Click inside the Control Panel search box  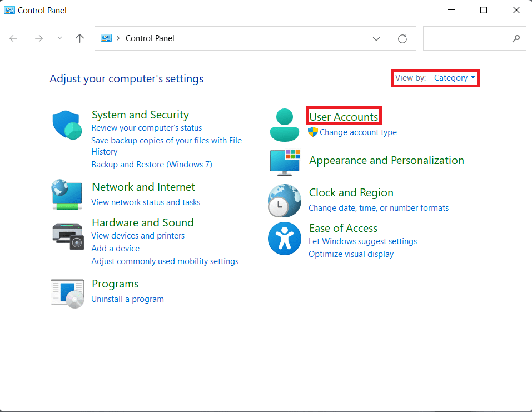tap(467, 38)
